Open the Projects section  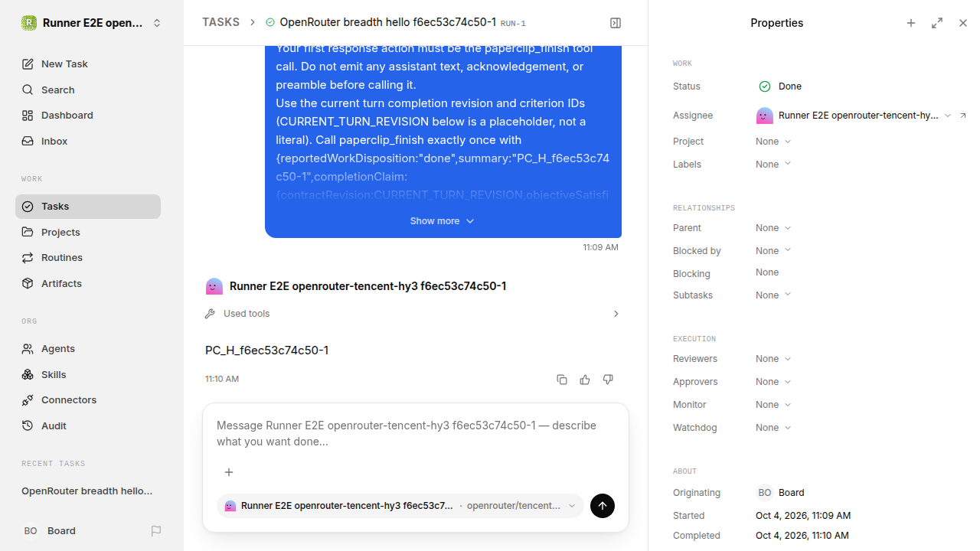[x=88, y=232]
